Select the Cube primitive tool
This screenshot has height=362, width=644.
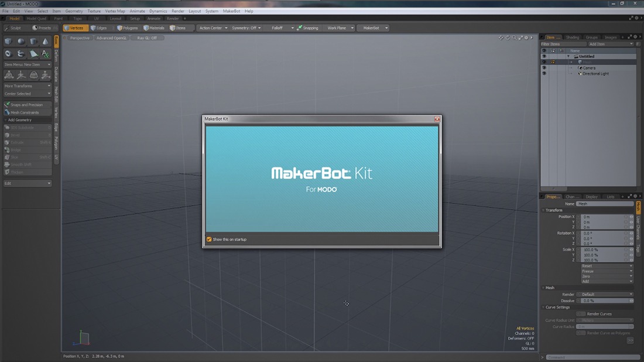pyautogui.click(x=9, y=42)
